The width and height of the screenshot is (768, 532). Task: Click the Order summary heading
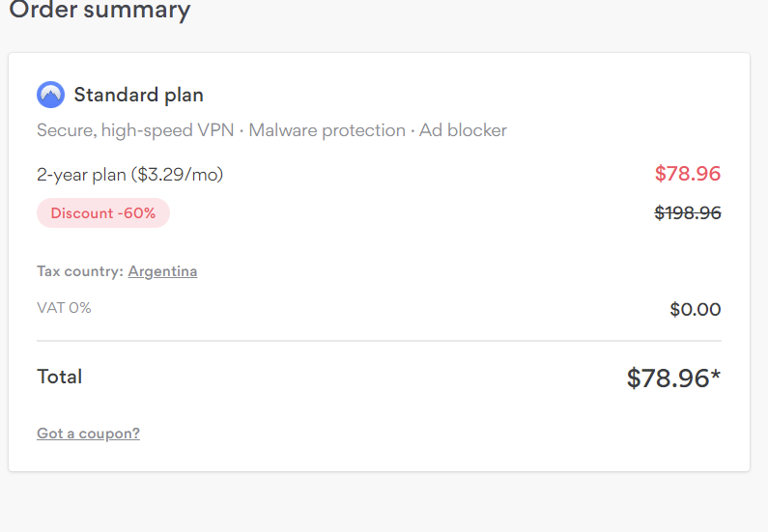coord(100,10)
